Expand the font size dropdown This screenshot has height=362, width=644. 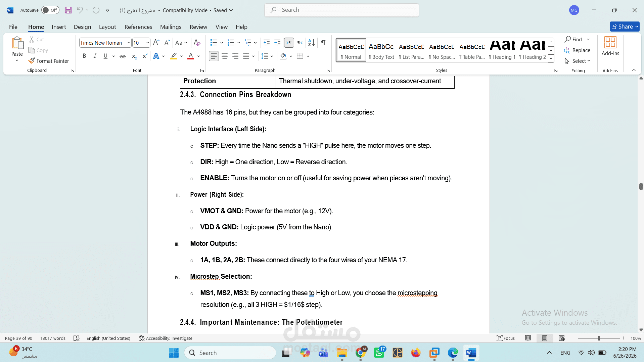148,43
